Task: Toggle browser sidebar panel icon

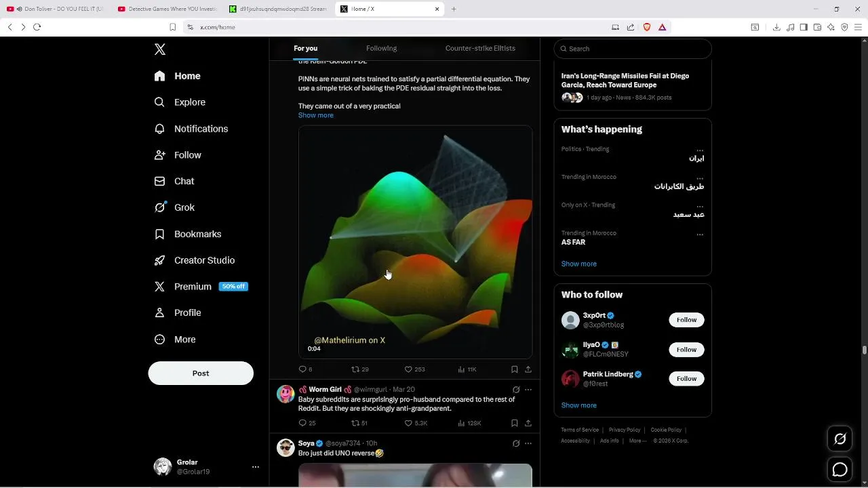Action: pyautogui.click(x=804, y=27)
